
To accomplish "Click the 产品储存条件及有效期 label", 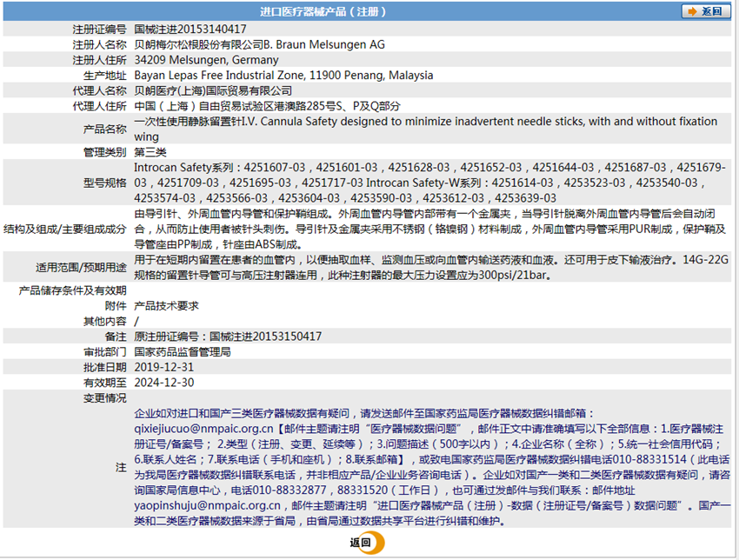I will pos(72,290).
